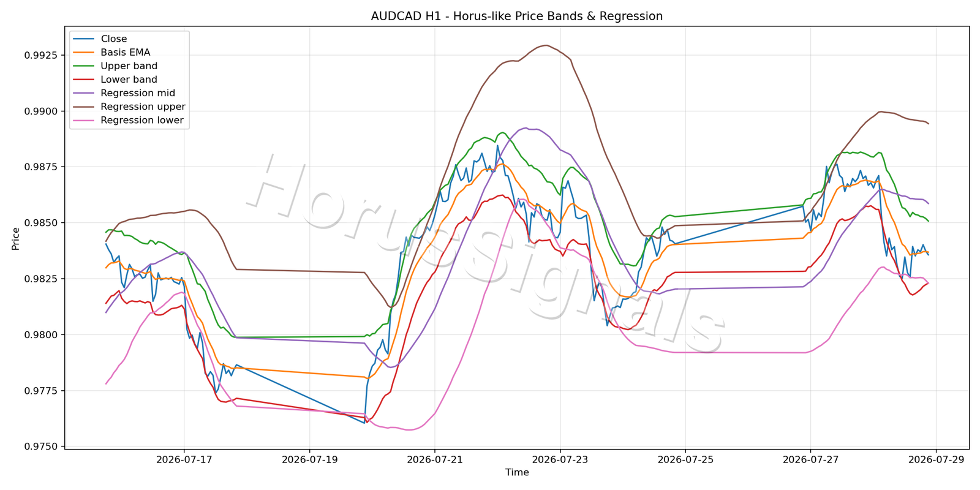Click the 2026-07-27 date tick label
980x490 pixels.
pos(811,459)
